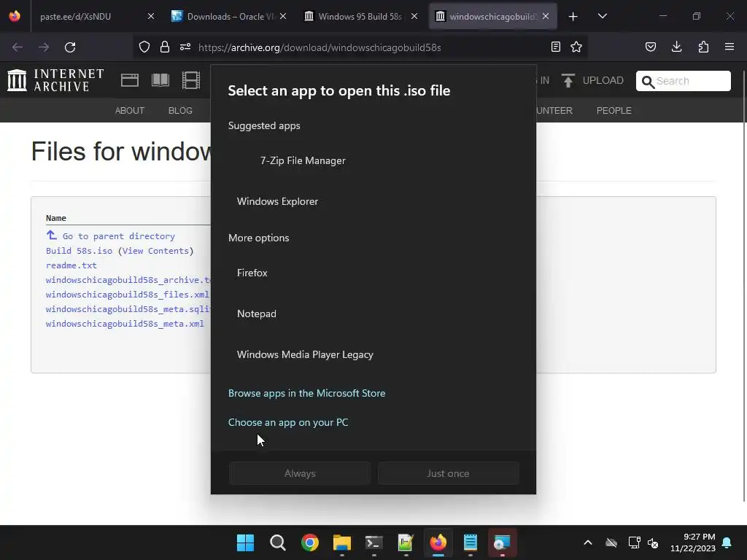The height and width of the screenshot is (560, 747).
Task: Click Choose an app on your PC
Action: click(x=288, y=422)
